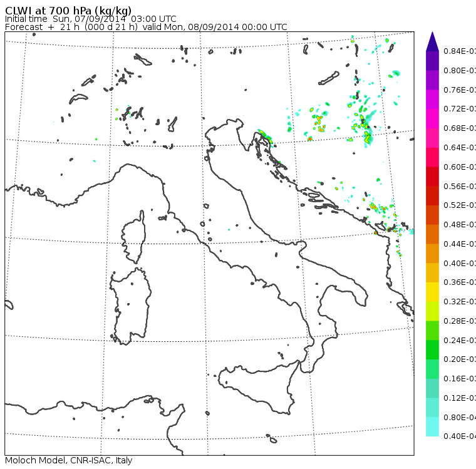The width and height of the screenshot is (476, 469).
Task: Click the 0.84E-03 color bar label
Action: coord(460,51)
